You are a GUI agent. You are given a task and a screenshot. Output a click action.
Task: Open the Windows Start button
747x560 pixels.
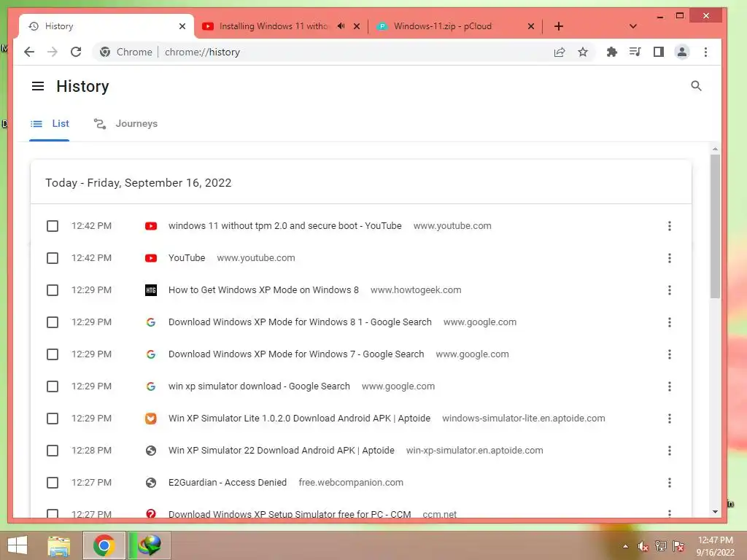coord(18,545)
